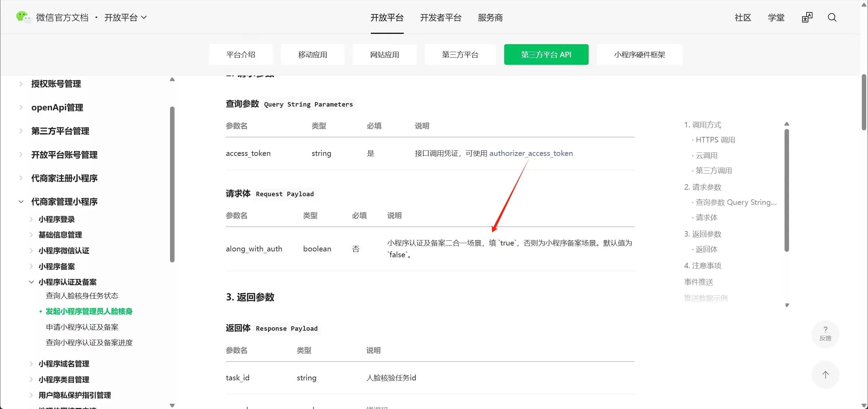868x409 pixels.
Task: Collapse the 小程序认证及备案 node
Action: click(31, 282)
